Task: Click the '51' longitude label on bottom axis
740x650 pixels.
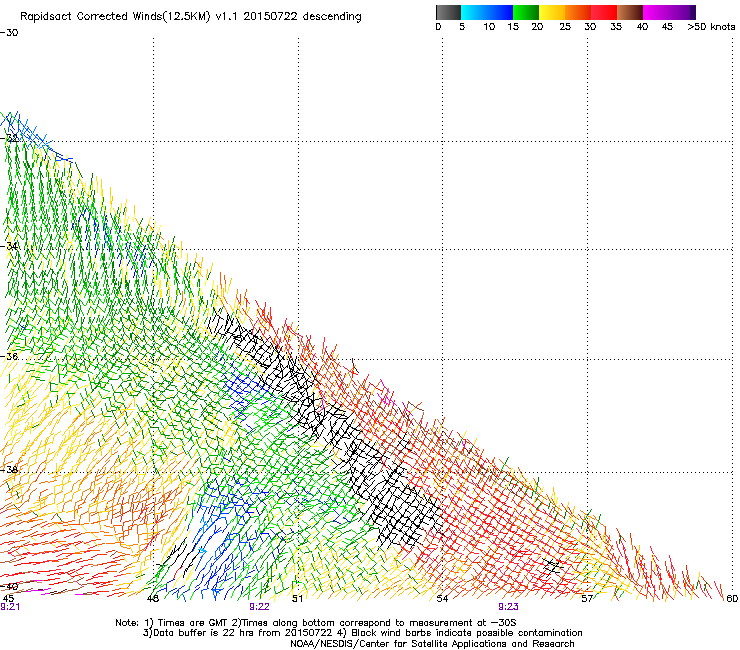Action: click(x=297, y=599)
